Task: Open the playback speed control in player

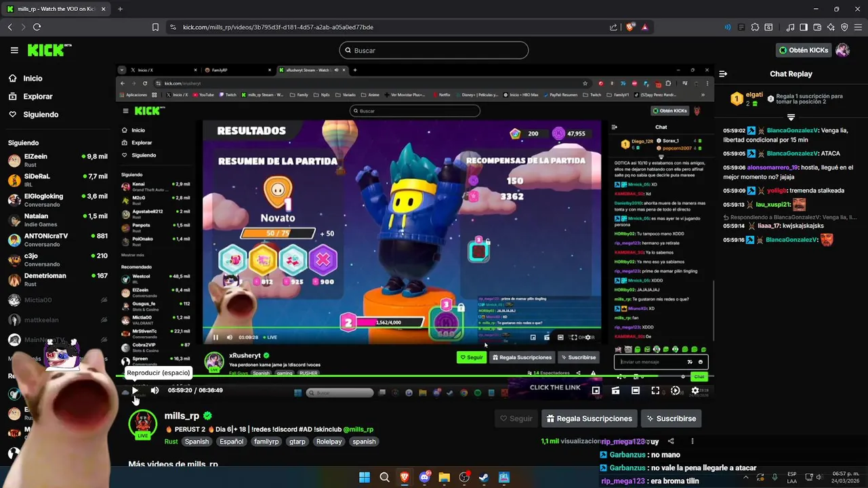Action: pyautogui.click(x=675, y=390)
